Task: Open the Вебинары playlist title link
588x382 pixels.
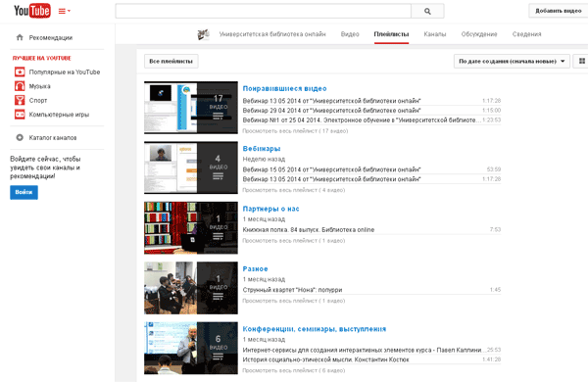Action: [x=262, y=149]
